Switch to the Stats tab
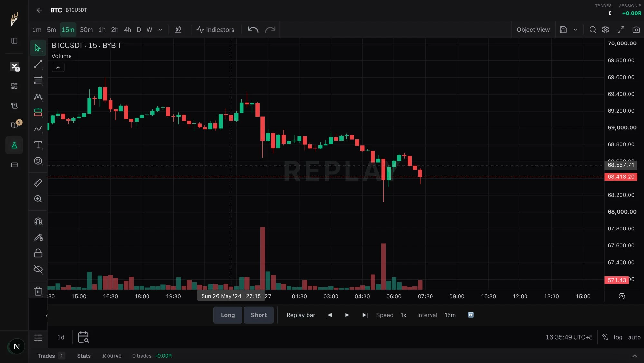 84,356
